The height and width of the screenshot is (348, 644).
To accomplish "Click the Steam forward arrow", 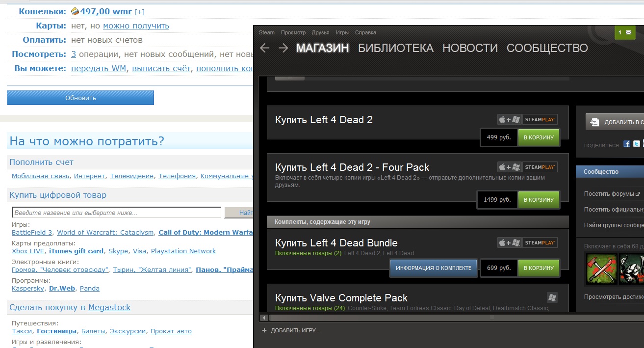I will point(283,48).
